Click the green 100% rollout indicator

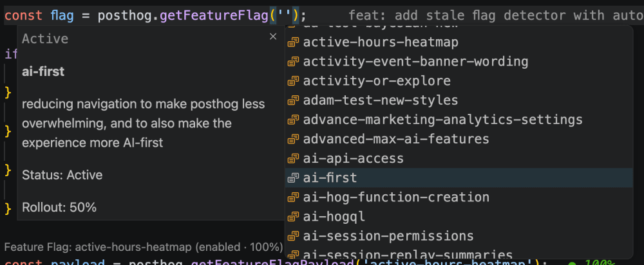pyautogui.click(x=591, y=262)
